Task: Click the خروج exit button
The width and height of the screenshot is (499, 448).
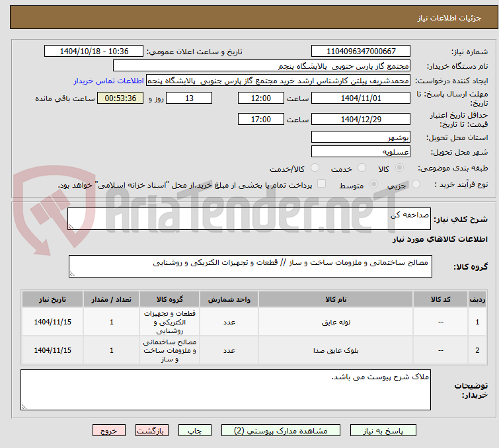Action: click(109, 431)
